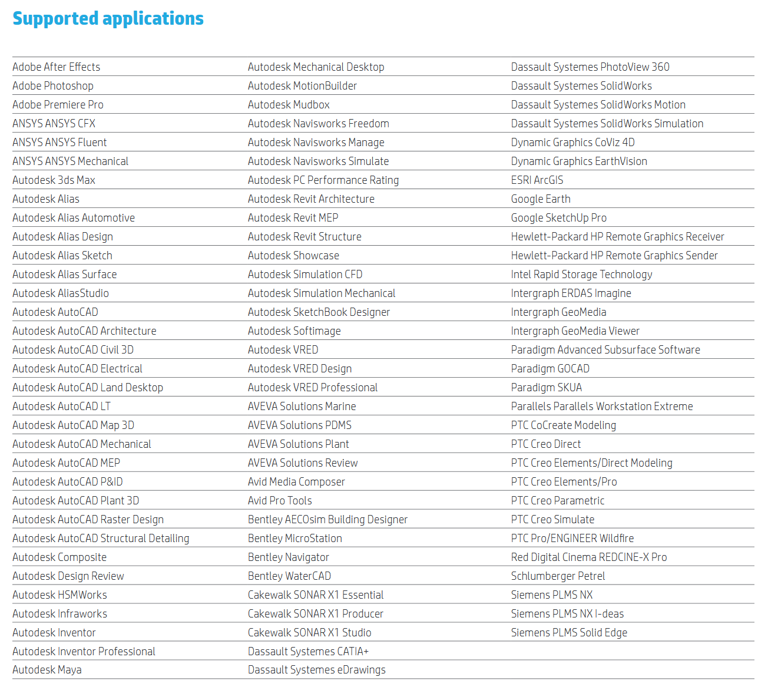Click Autodesk Maya list item
This screenshot has width=768, height=700.
[x=47, y=670]
